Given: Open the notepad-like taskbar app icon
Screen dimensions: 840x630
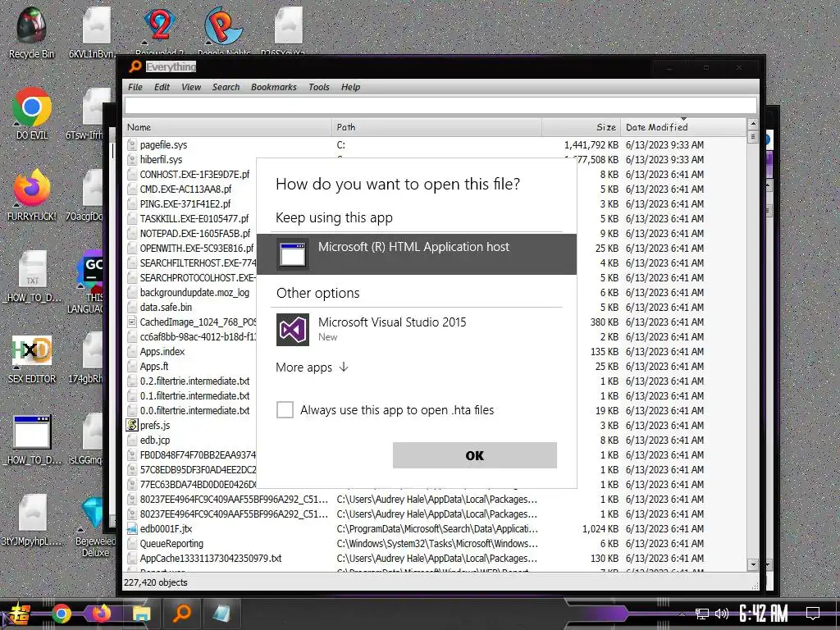Looking at the screenshot, I should point(221,614).
